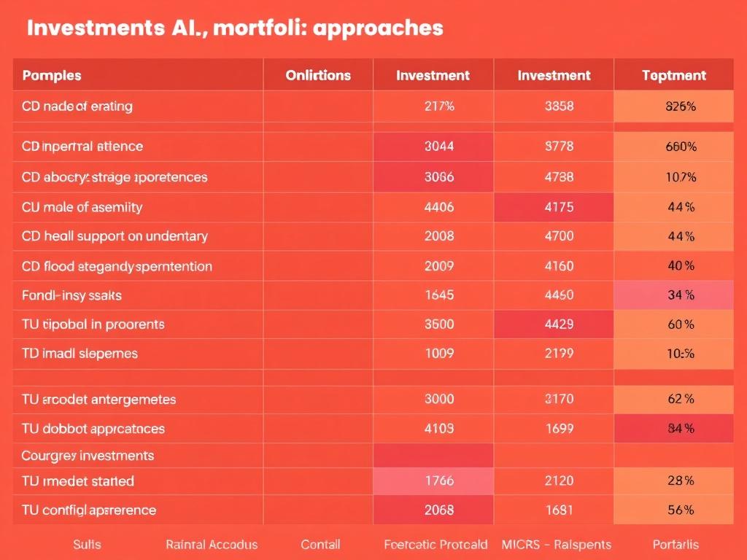Select the 'CU male of asemiity' row label
Screen dimensions: 747x560
click(x=82, y=207)
